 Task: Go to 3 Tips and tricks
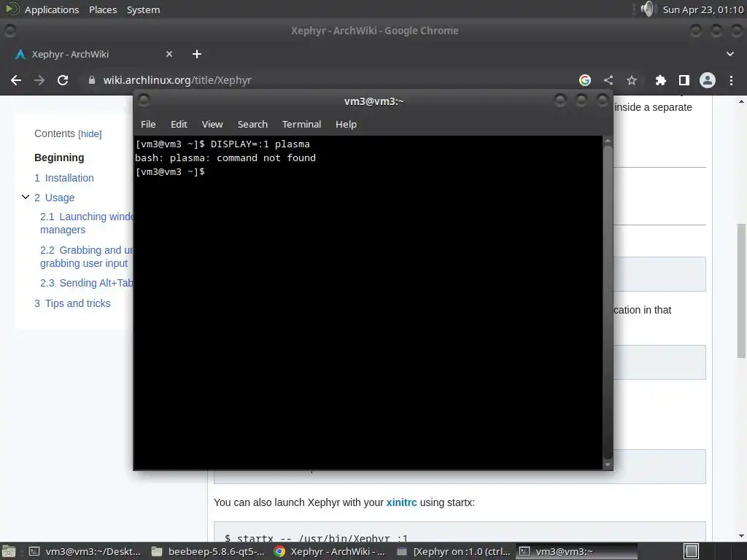(x=72, y=303)
